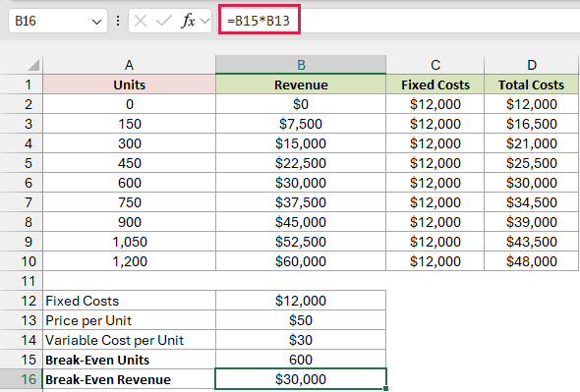Select the $50 price per unit value
The width and height of the screenshot is (580, 392).
tap(301, 320)
